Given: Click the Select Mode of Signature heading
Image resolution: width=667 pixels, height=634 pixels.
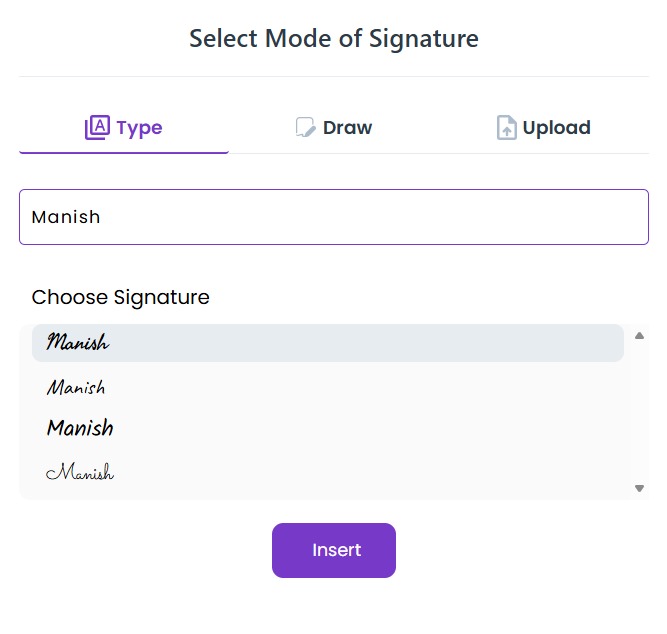Looking at the screenshot, I should [334, 39].
